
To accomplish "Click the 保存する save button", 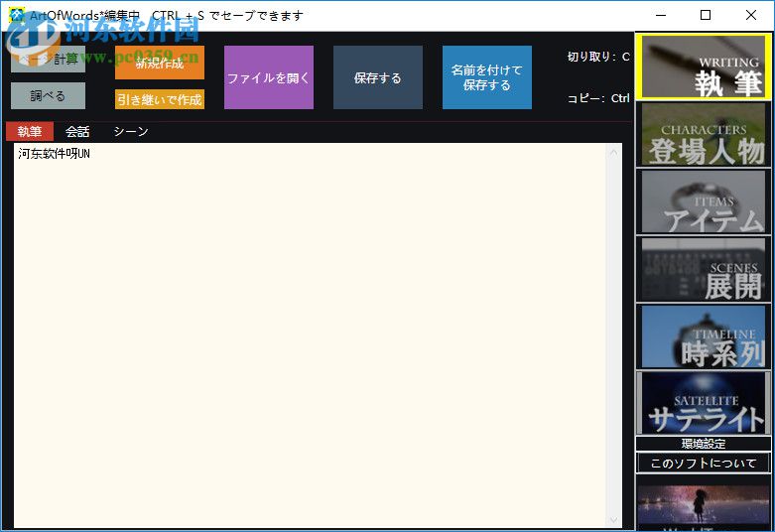I will point(378,77).
